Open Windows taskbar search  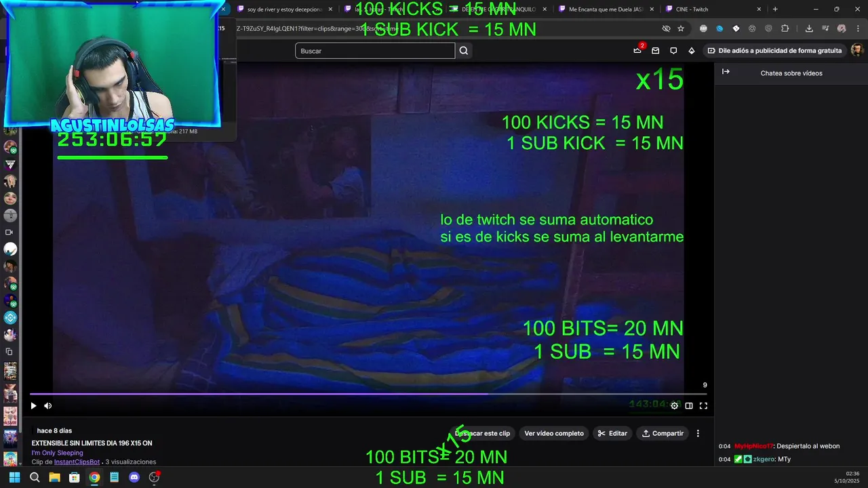(x=35, y=477)
